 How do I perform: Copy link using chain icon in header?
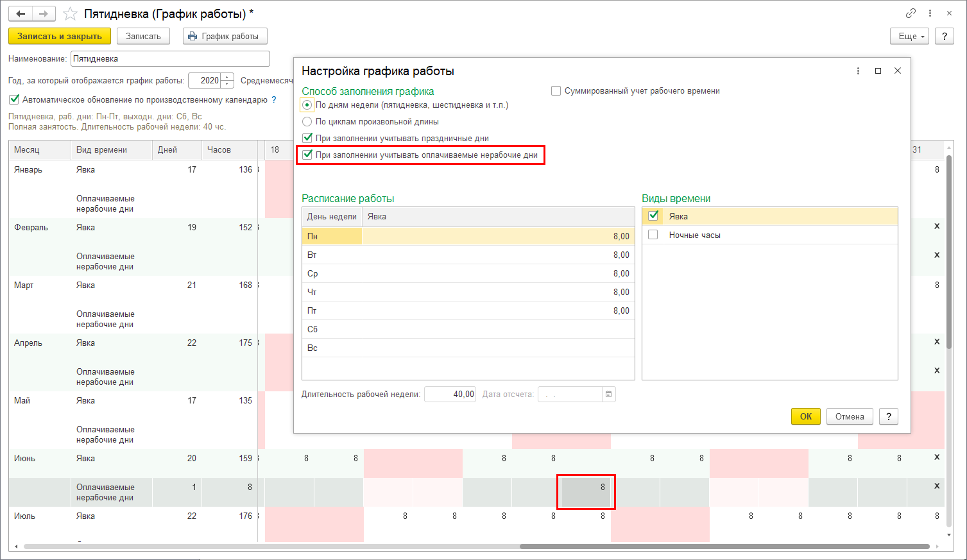point(911,13)
